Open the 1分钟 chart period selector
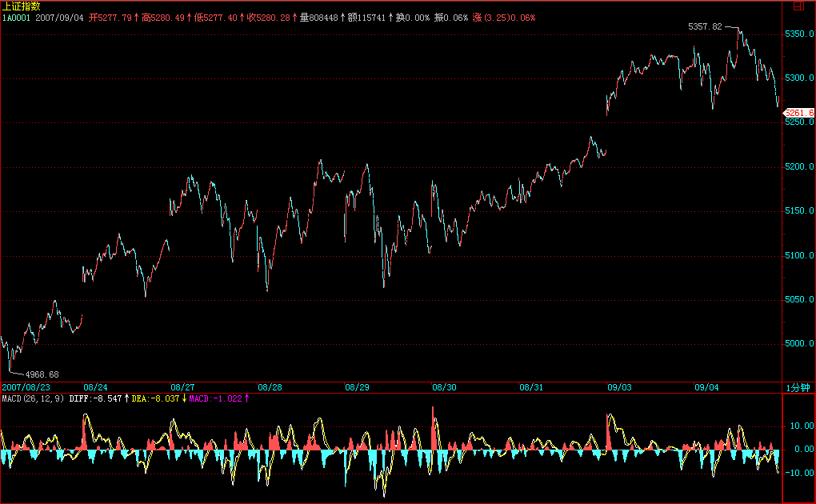The height and width of the screenshot is (504, 816). click(798, 386)
